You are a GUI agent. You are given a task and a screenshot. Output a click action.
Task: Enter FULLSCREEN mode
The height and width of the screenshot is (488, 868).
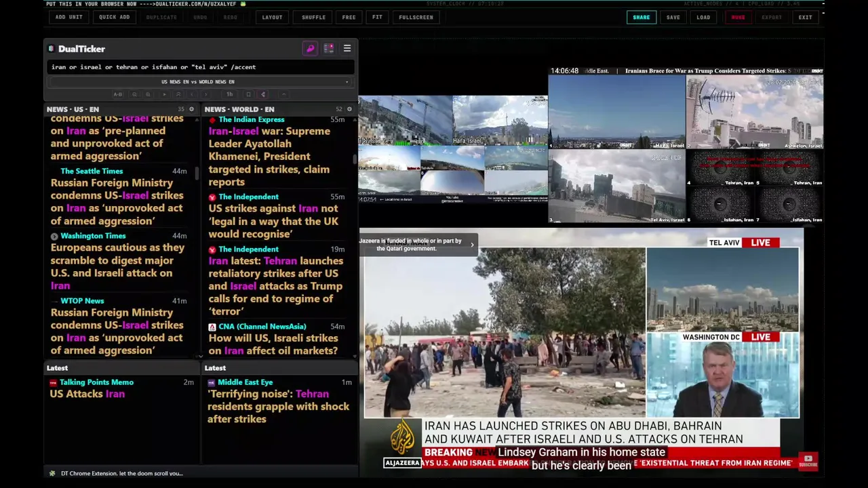tap(416, 17)
